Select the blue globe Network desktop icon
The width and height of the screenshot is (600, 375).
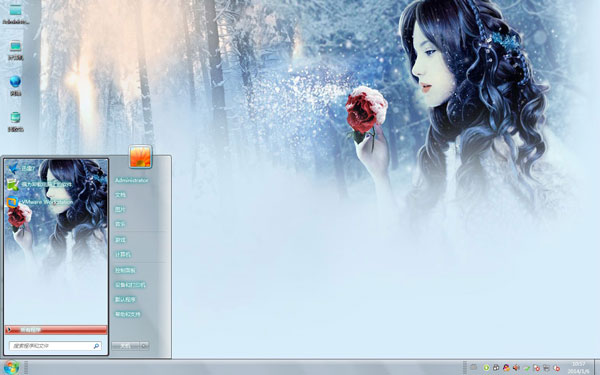coord(16,86)
